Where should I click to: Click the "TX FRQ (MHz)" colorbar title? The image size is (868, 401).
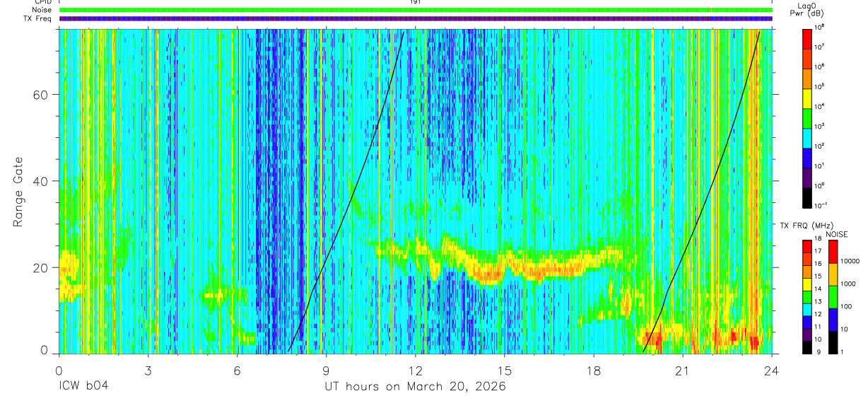click(807, 225)
